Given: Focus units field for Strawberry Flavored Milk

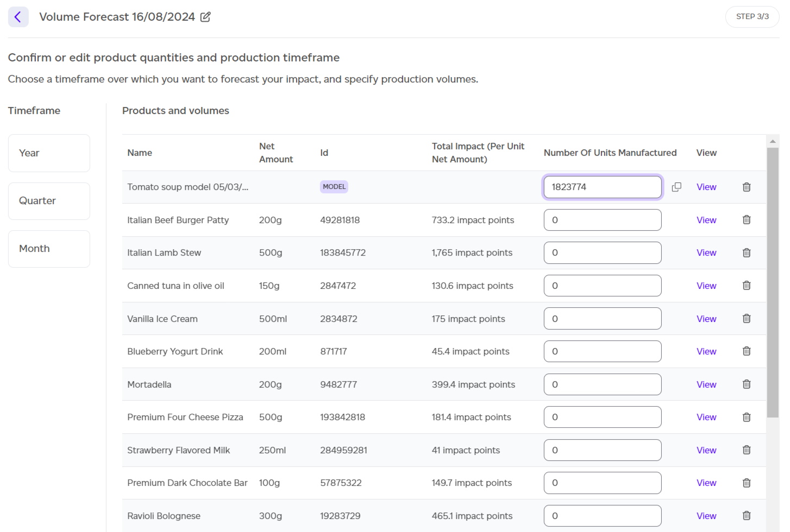Looking at the screenshot, I should [603, 450].
